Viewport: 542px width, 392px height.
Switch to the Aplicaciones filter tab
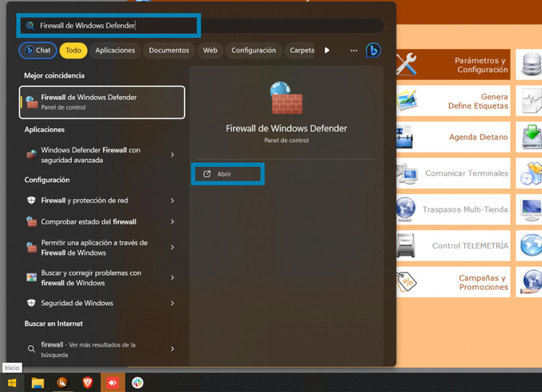pos(115,51)
